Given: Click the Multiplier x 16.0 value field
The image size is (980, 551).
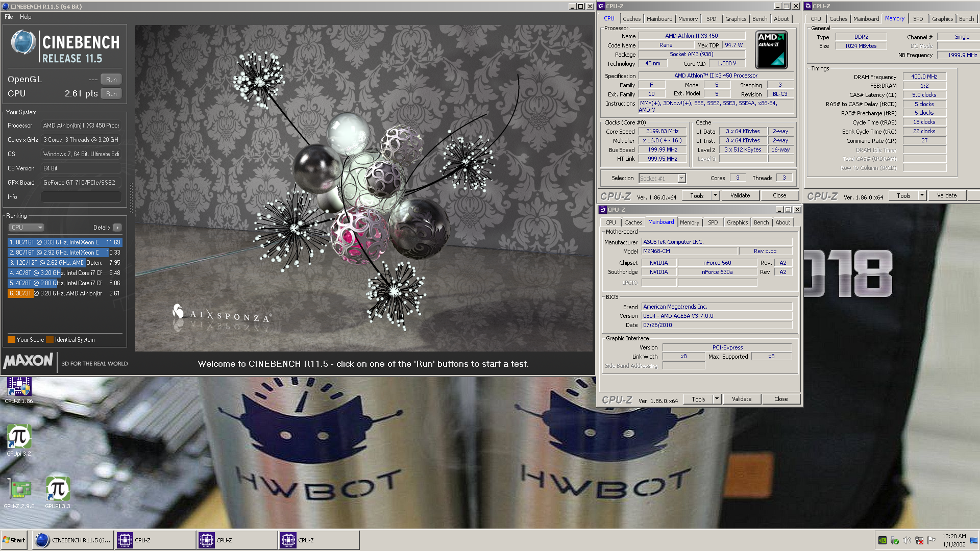Looking at the screenshot, I should point(663,141).
